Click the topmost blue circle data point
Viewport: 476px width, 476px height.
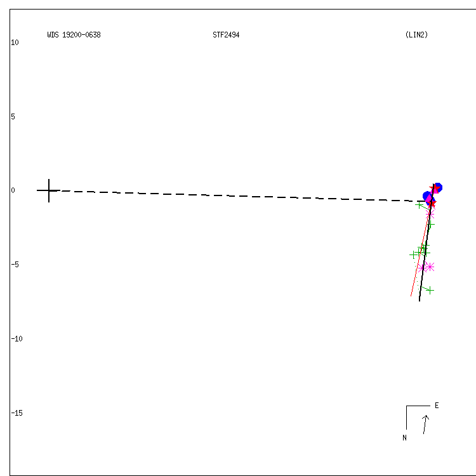click(x=438, y=188)
